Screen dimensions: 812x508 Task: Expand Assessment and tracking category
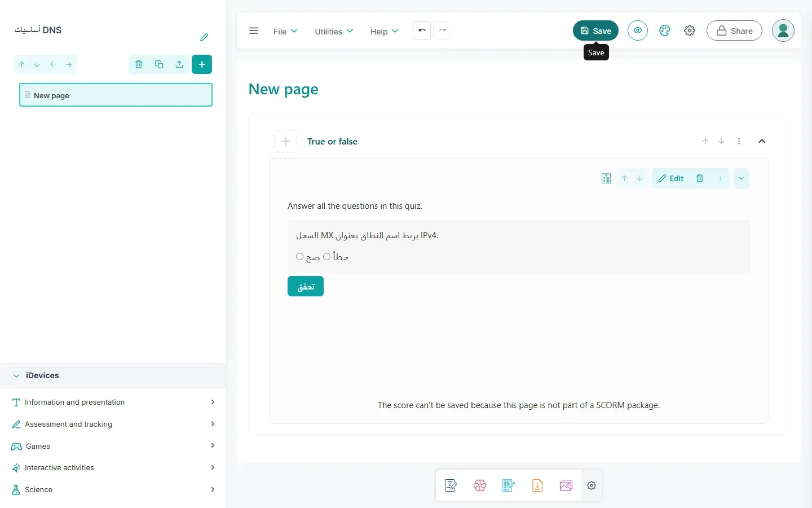click(113, 424)
